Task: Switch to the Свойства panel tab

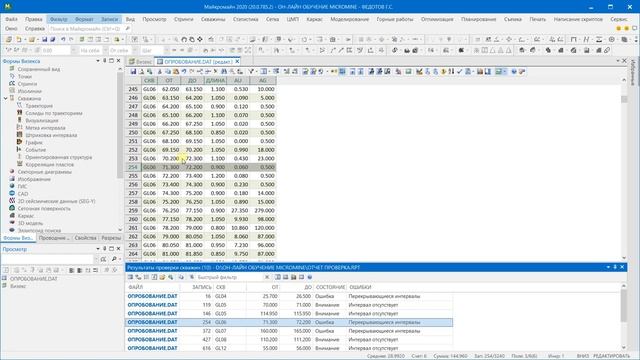Action: point(85,238)
